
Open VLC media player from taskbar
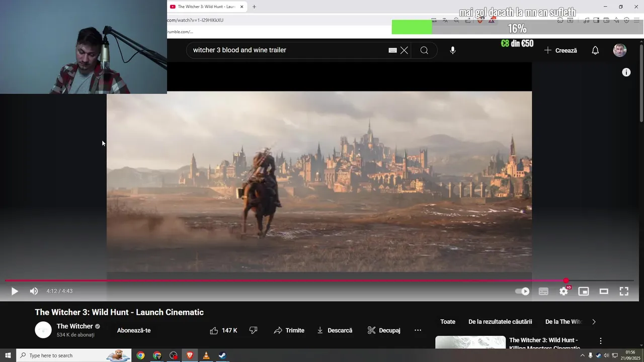[x=206, y=355]
